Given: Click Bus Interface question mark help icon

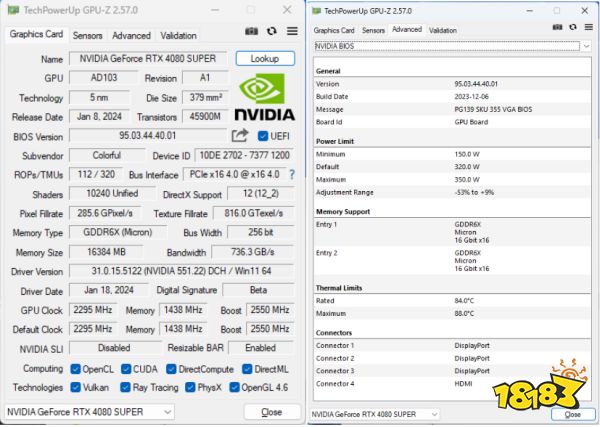Looking at the screenshot, I should coord(292,174).
